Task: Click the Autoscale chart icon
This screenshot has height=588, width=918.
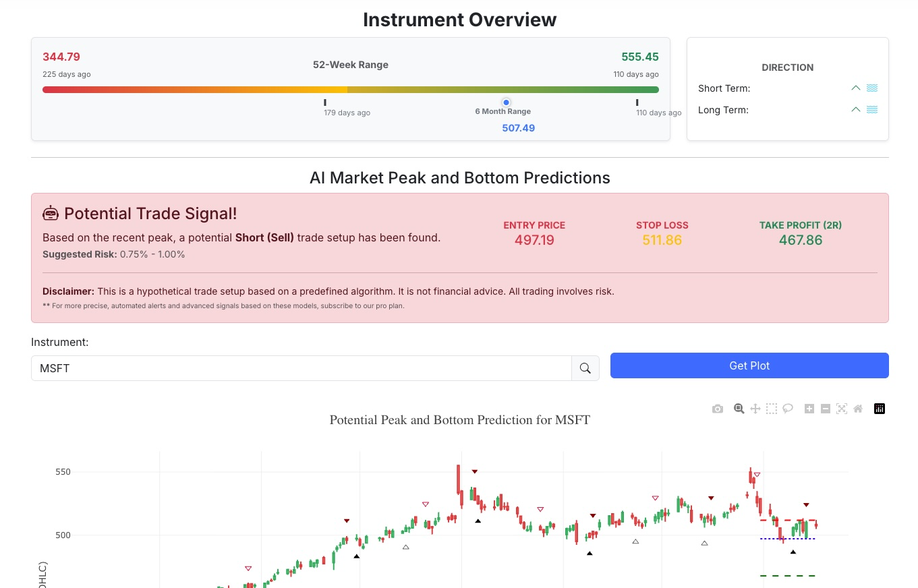Action: point(842,409)
